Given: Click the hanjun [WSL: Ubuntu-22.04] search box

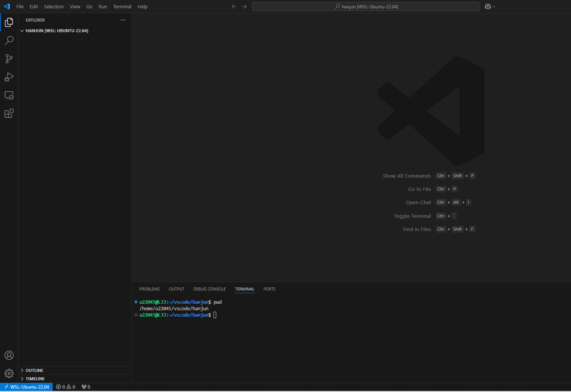Looking at the screenshot, I should 366,6.
